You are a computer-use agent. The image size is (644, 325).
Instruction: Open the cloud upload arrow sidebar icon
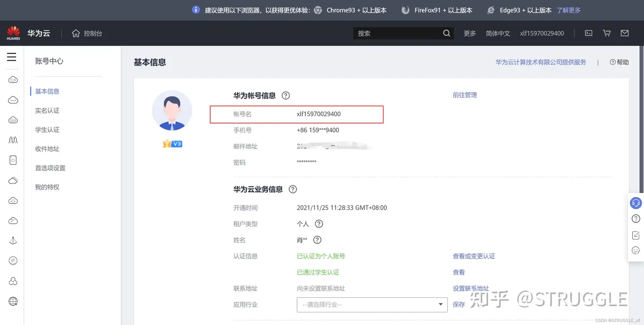click(13, 201)
